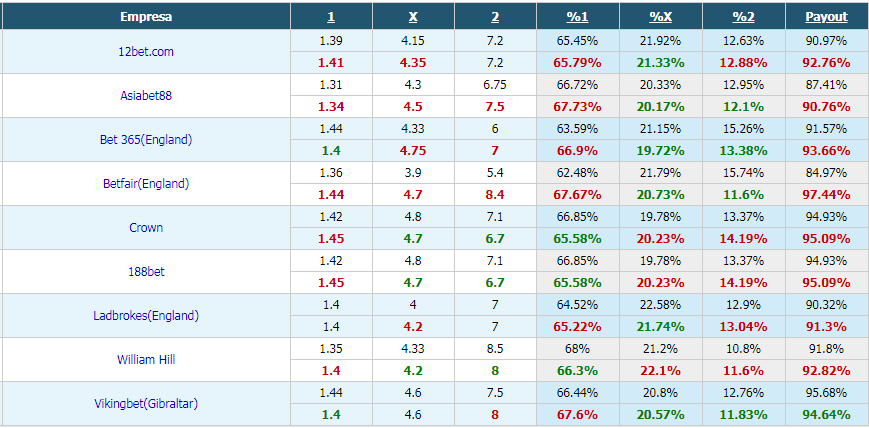Click the Vikingbet(Gibraltar) link
The width and height of the screenshot is (869, 428).
146,403
